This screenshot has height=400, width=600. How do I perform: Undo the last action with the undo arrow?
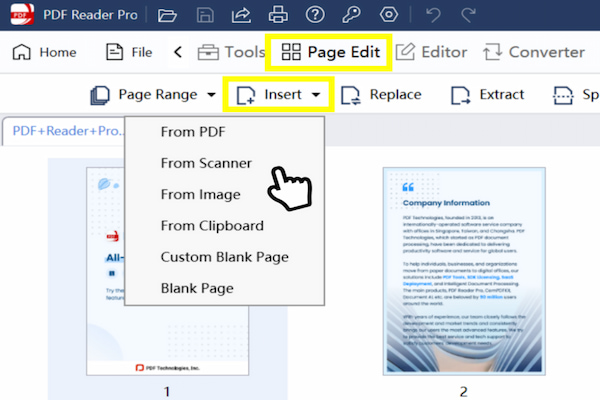(x=434, y=15)
